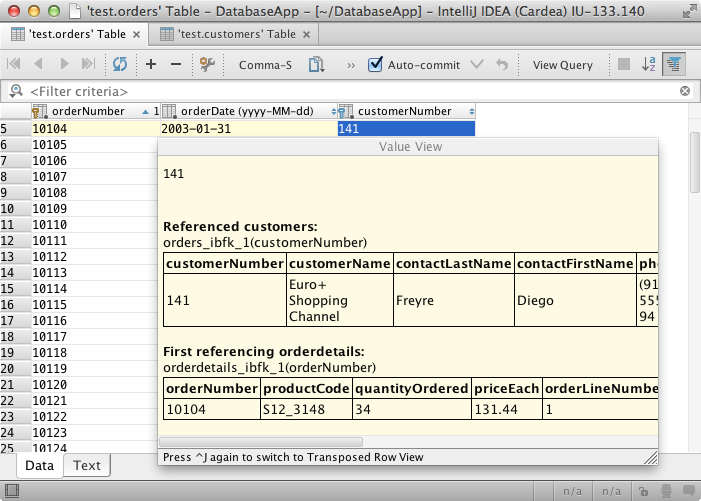The image size is (701, 501).
Task: Click notifications bubble icon in status bar
Action: click(x=689, y=491)
